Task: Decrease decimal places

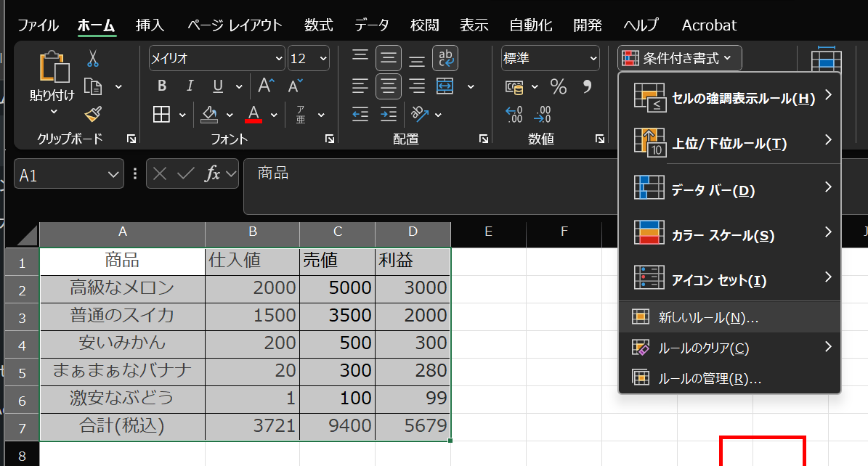Action: [x=543, y=115]
